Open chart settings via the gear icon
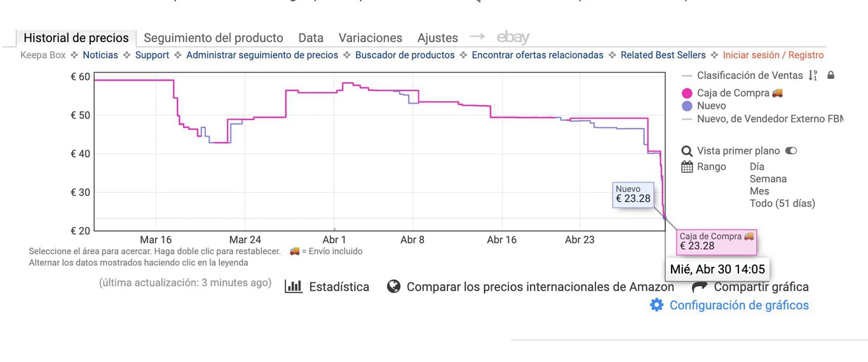This screenshot has width=868, height=362. 656,305
